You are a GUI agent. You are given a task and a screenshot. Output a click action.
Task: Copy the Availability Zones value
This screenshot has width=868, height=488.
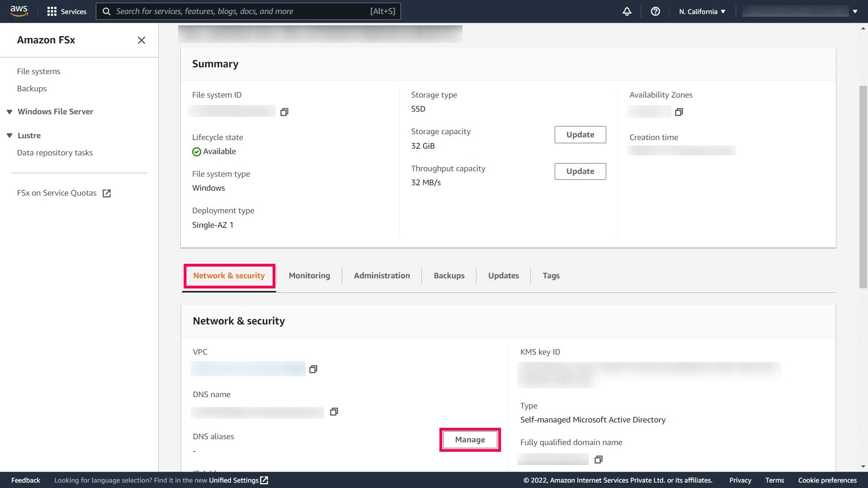[x=679, y=112]
